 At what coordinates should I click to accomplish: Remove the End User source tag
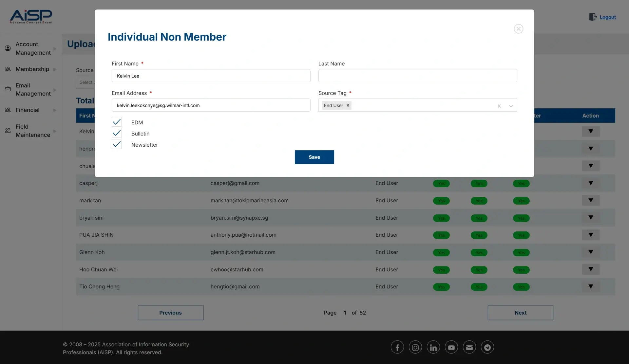[x=348, y=105]
